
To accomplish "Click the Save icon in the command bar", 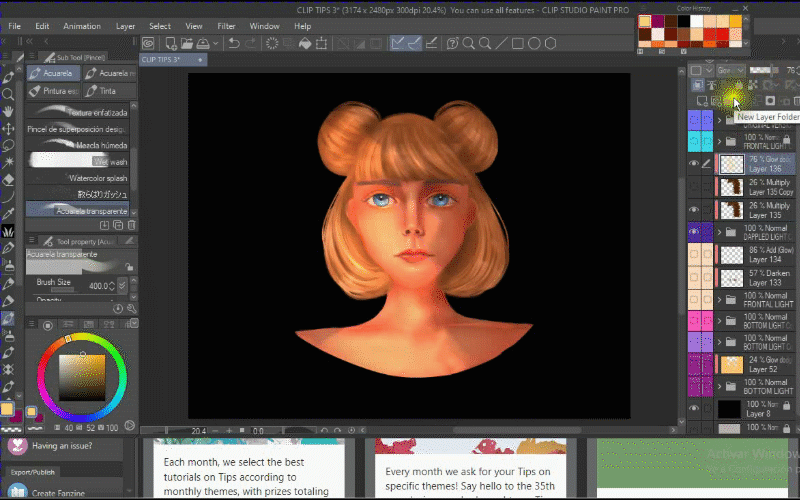I will [201, 43].
